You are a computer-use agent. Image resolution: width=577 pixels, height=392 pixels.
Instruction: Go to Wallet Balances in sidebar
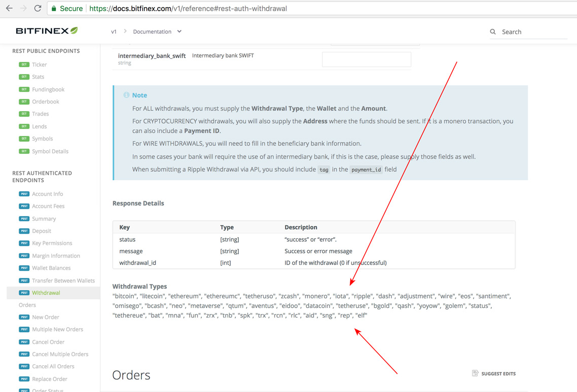tap(51, 268)
